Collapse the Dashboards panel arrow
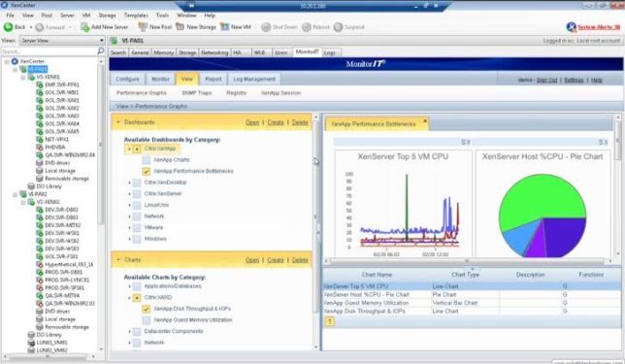 [x=118, y=122]
